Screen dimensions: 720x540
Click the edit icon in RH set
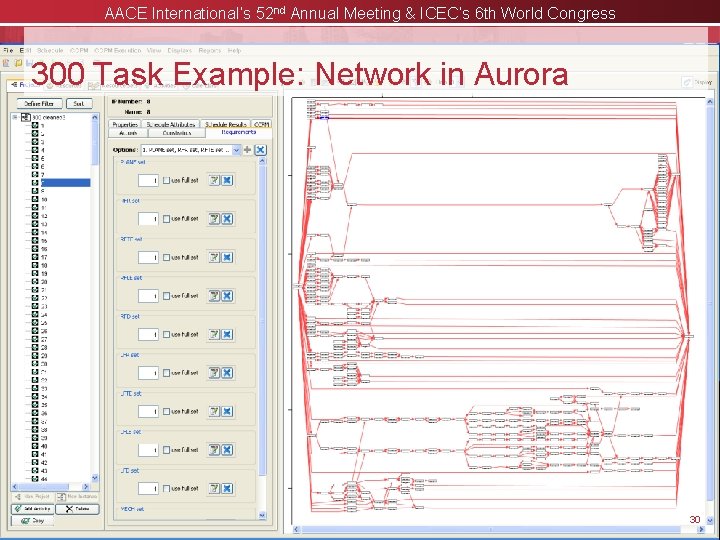coord(214,219)
